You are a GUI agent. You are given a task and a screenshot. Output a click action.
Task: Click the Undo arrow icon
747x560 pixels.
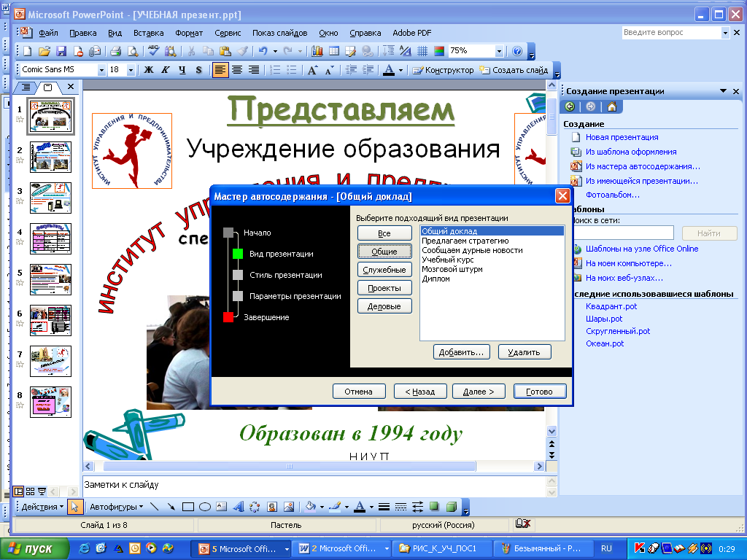click(263, 51)
